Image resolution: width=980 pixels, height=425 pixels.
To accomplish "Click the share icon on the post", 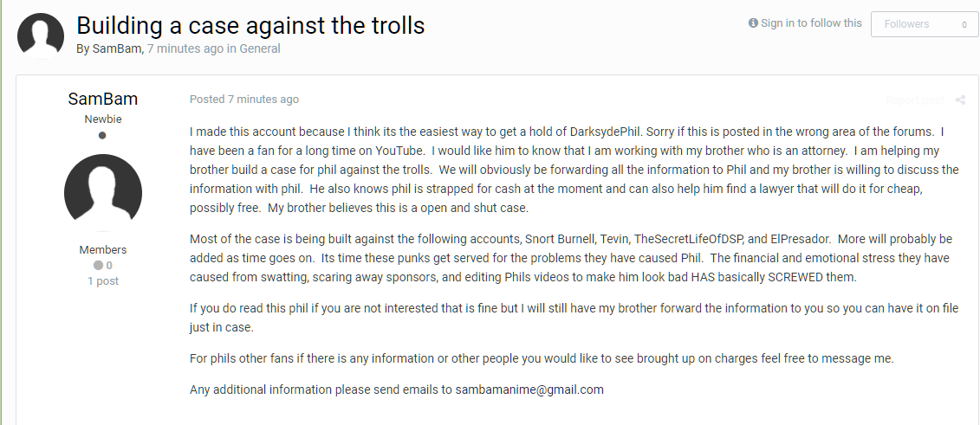I will pyautogui.click(x=961, y=100).
